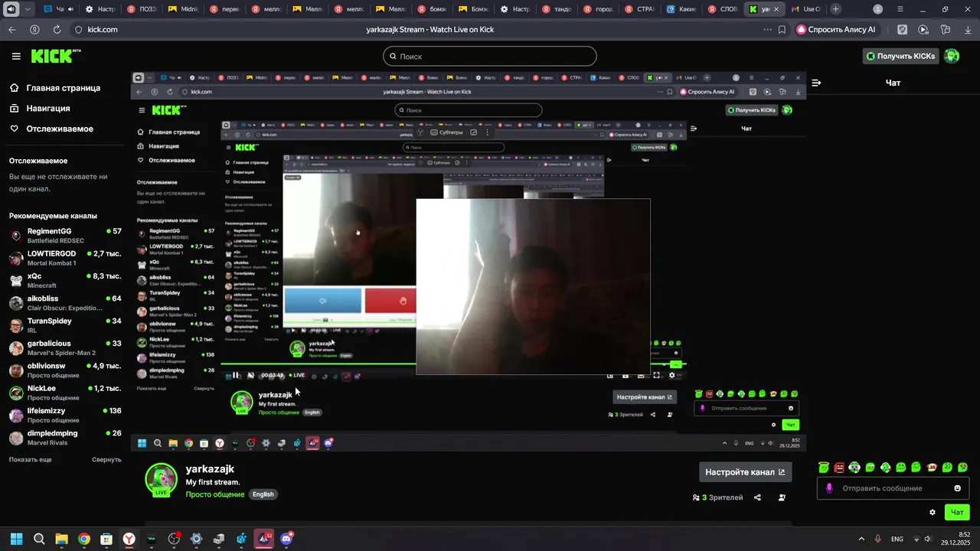Open Google Chrome from taskbar
This screenshot has width=980, height=551.
pos(84,539)
